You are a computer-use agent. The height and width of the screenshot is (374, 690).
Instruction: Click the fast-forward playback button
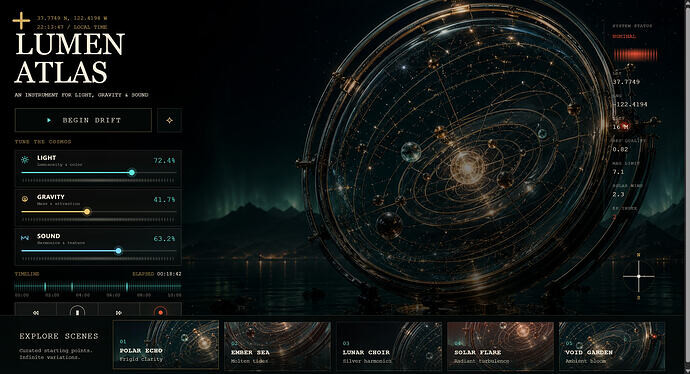tap(119, 310)
